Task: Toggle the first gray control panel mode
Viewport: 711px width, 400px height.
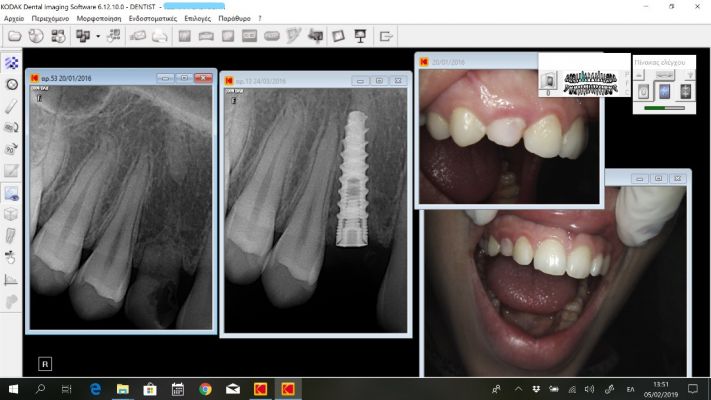Action: (x=643, y=92)
